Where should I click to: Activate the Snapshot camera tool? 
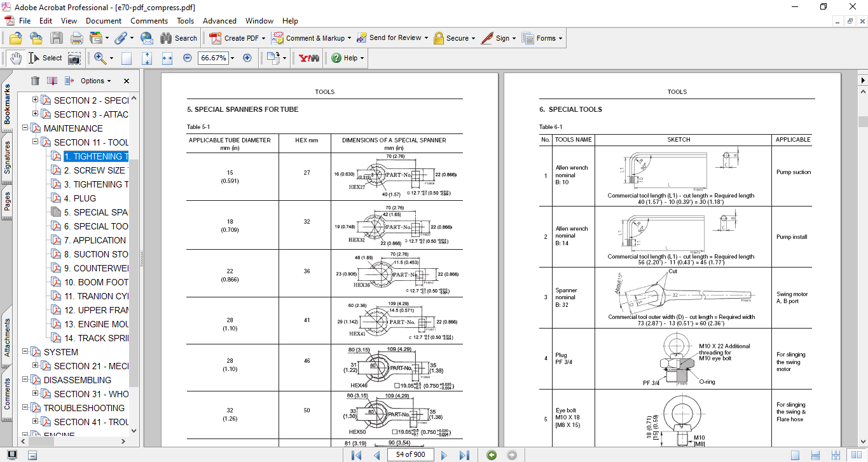(x=74, y=58)
